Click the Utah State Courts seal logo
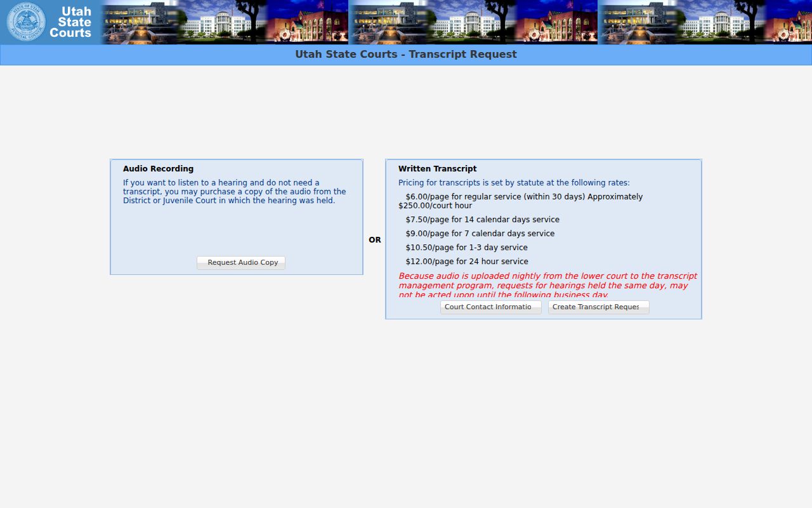This screenshot has height=508, width=812. [x=26, y=22]
